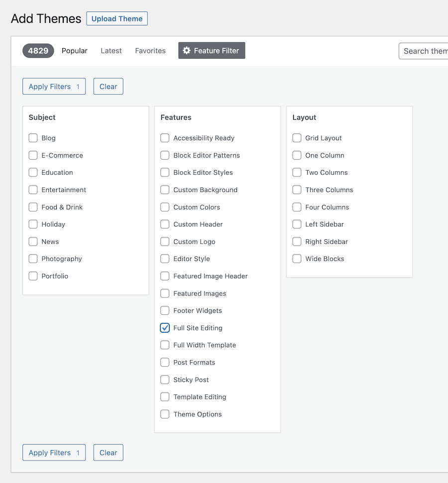The width and height of the screenshot is (448, 483).
Task: Tick Three Columns checkbox
Action: [x=297, y=190]
